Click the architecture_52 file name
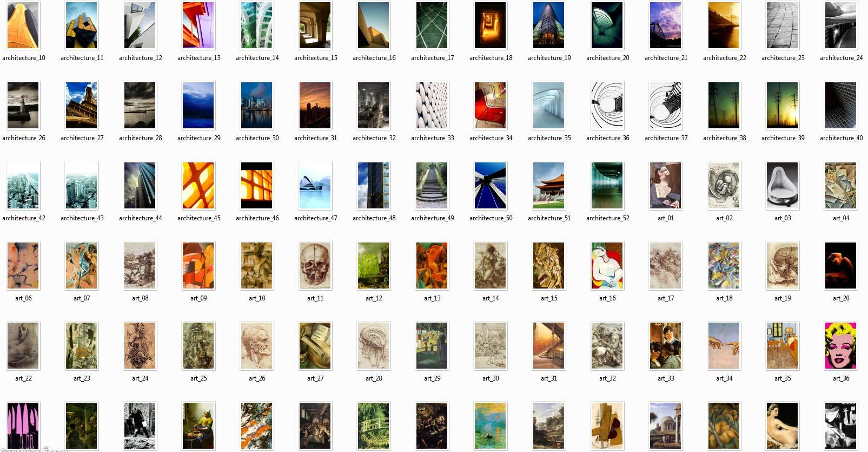The height and width of the screenshot is (452, 868). pyautogui.click(x=608, y=218)
